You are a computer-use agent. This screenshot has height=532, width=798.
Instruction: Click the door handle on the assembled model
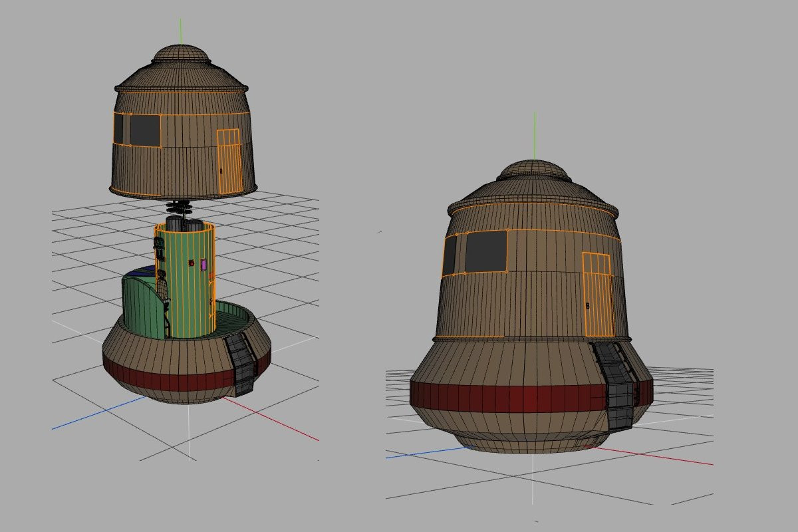coord(587,305)
